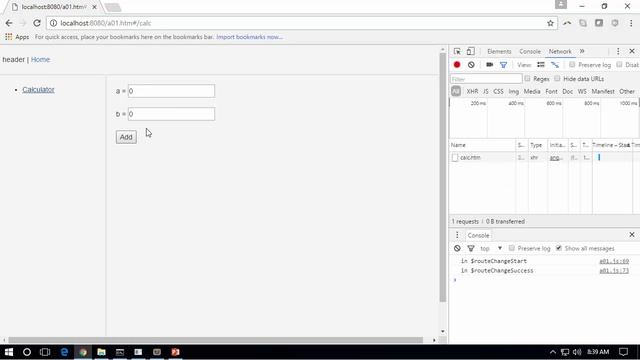Image resolution: width=640 pixels, height=360 pixels.
Task: Show hidden system tray icons
Action: (553, 352)
